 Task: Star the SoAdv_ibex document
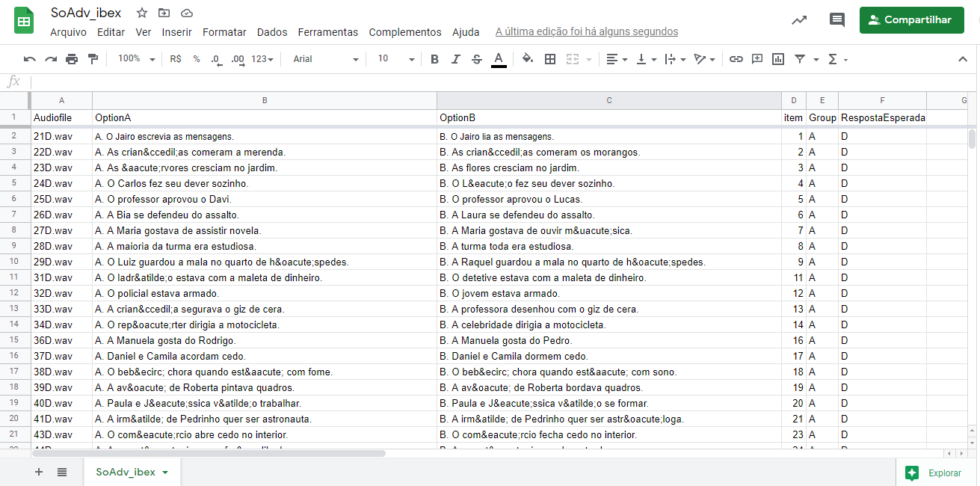141,13
